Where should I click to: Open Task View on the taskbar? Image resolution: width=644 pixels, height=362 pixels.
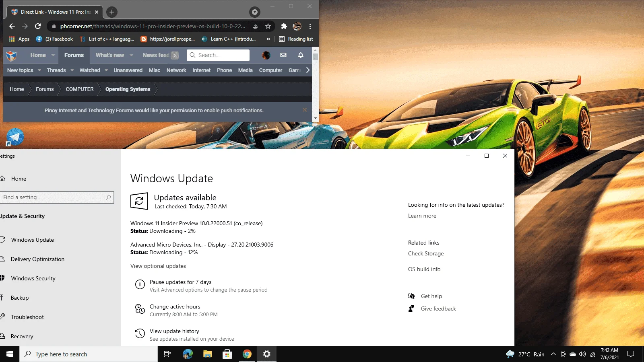pos(167,354)
